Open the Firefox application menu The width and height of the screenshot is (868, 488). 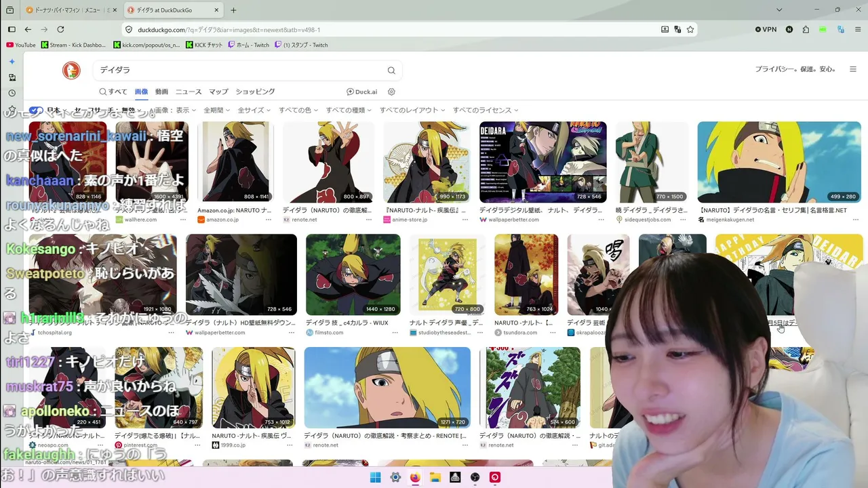[x=856, y=30]
